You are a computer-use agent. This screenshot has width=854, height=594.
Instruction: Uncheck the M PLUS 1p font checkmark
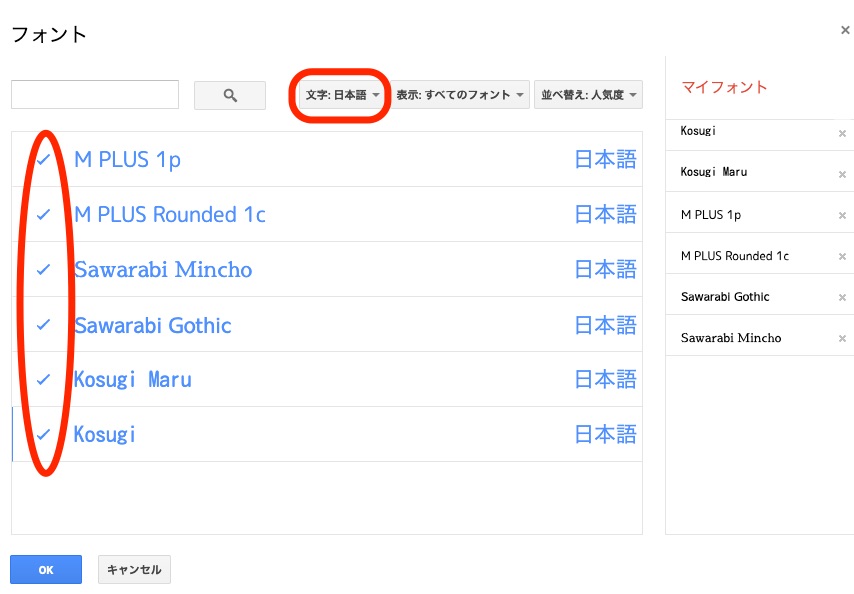pos(44,160)
